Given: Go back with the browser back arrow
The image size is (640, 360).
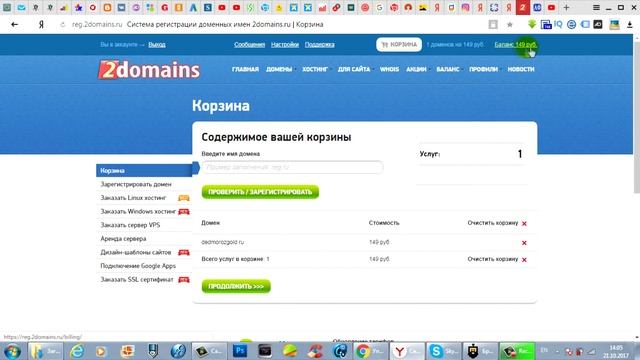Looking at the screenshot, I should coord(15,24).
